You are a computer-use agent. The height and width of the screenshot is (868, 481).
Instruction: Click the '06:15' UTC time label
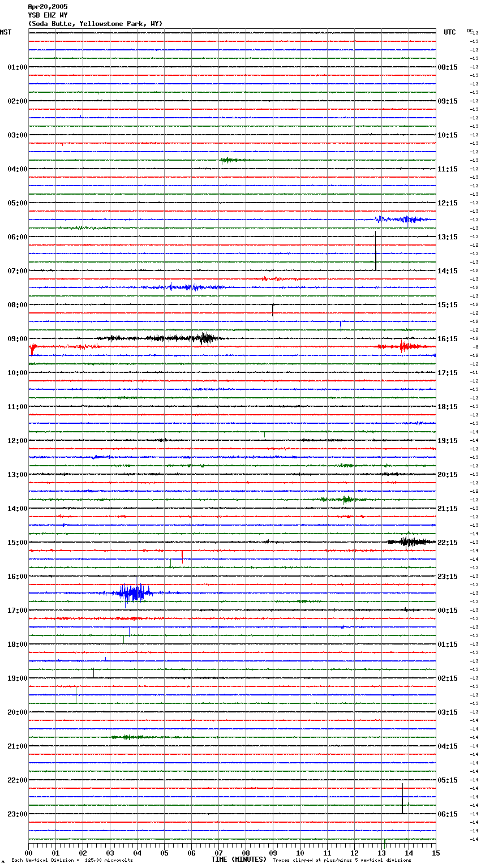point(448,814)
